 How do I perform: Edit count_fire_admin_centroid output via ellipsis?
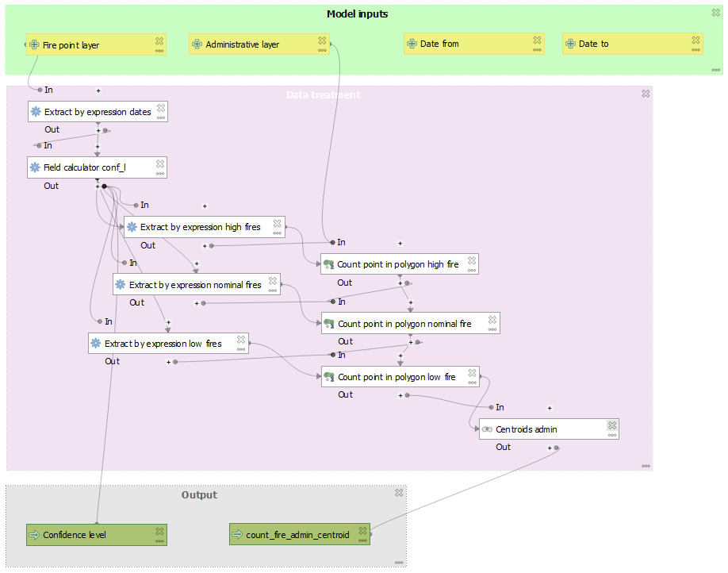pos(363,540)
